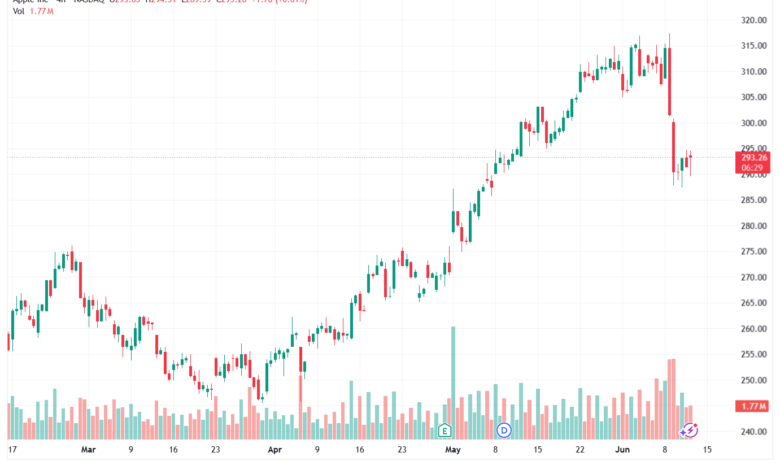Open the blue dividend D marker
The image size is (780, 470).
(504, 430)
